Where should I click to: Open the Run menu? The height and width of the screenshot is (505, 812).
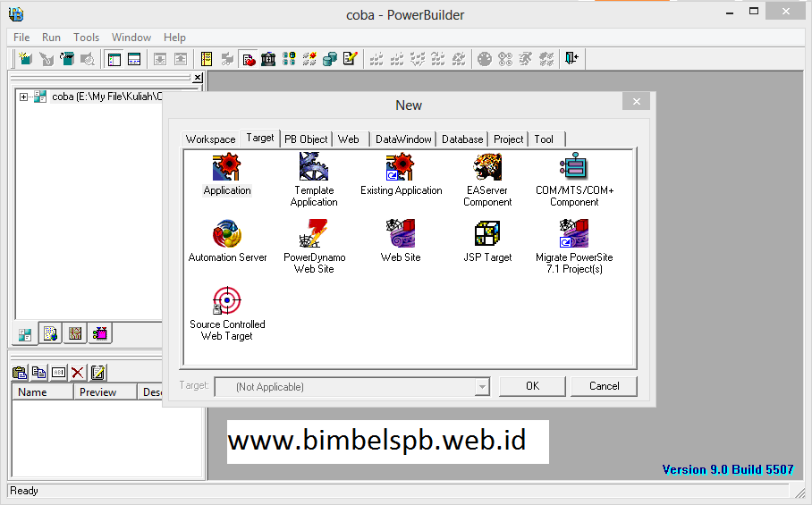(51, 38)
